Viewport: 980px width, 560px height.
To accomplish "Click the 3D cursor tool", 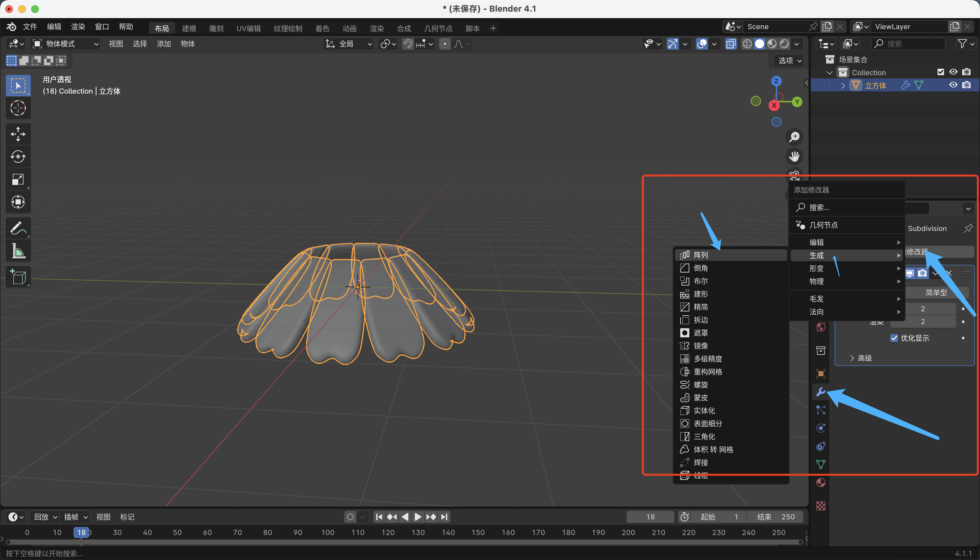I will pyautogui.click(x=18, y=108).
